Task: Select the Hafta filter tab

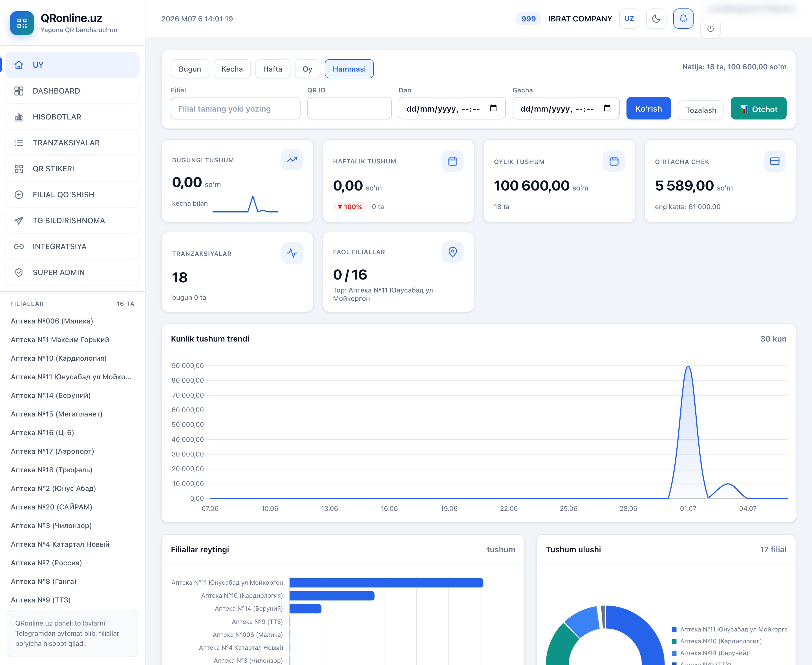Action: 272,69
